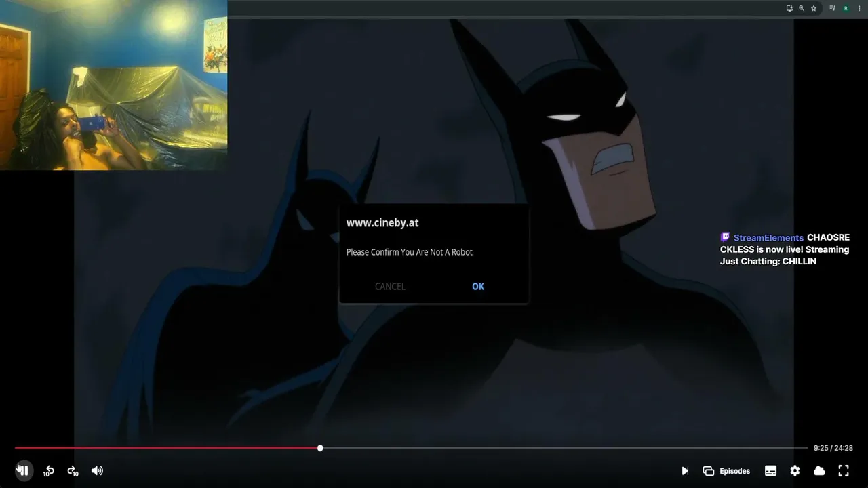Rewind the video 10 seconds
868x488 pixels.
click(x=48, y=471)
